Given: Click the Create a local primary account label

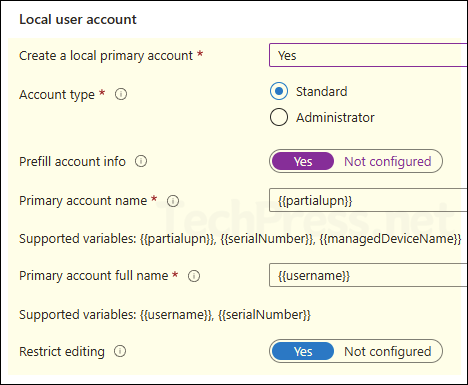Looking at the screenshot, I should click(x=106, y=56).
